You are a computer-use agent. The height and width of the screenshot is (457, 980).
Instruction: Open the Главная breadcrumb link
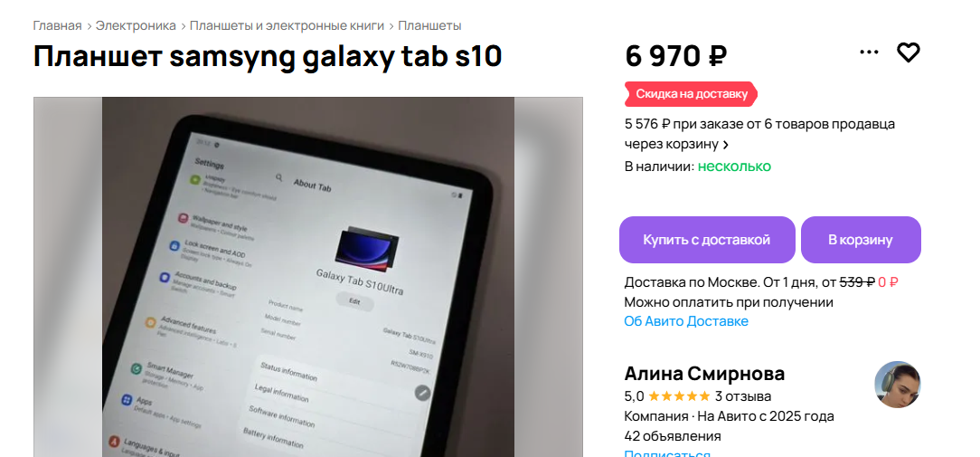58,25
